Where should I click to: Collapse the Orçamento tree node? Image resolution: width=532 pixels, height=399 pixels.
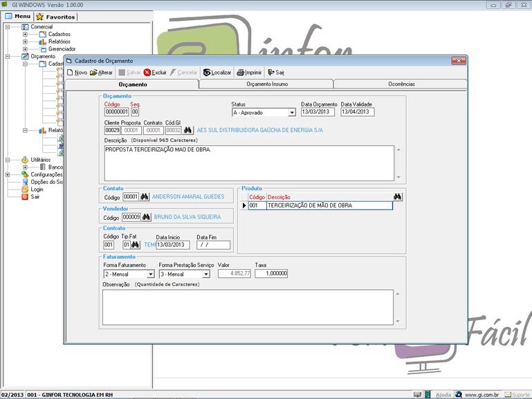(6, 56)
